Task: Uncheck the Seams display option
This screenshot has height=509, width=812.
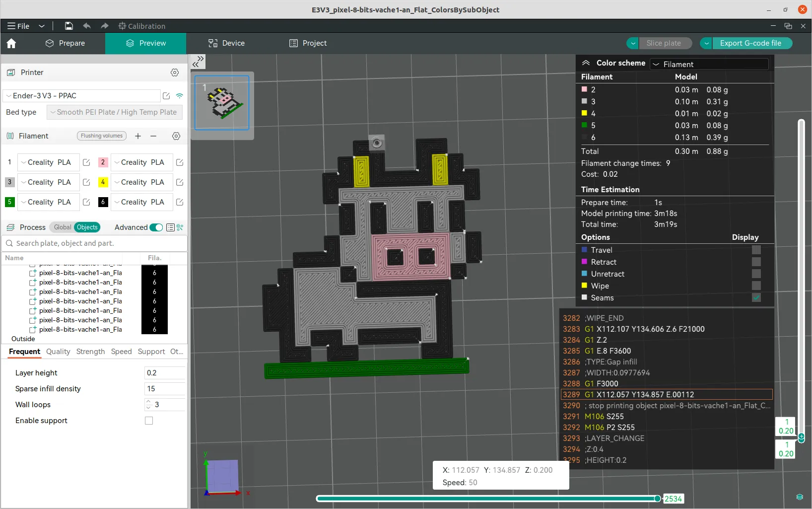Action: click(756, 297)
